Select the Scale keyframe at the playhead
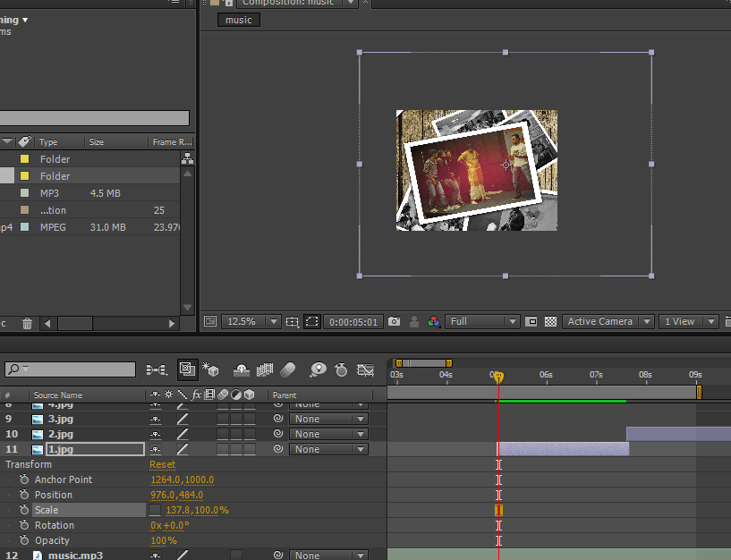The image size is (731, 560). 498,510
